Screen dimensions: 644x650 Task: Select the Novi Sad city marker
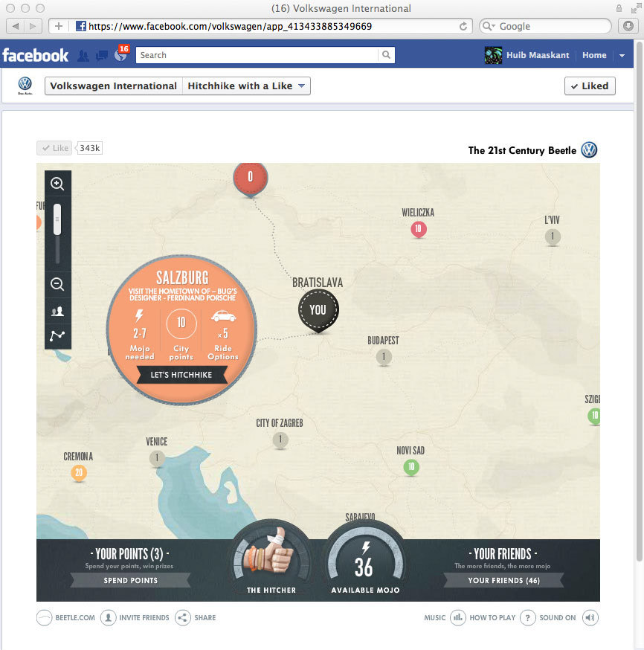click(x=411, y=467)
